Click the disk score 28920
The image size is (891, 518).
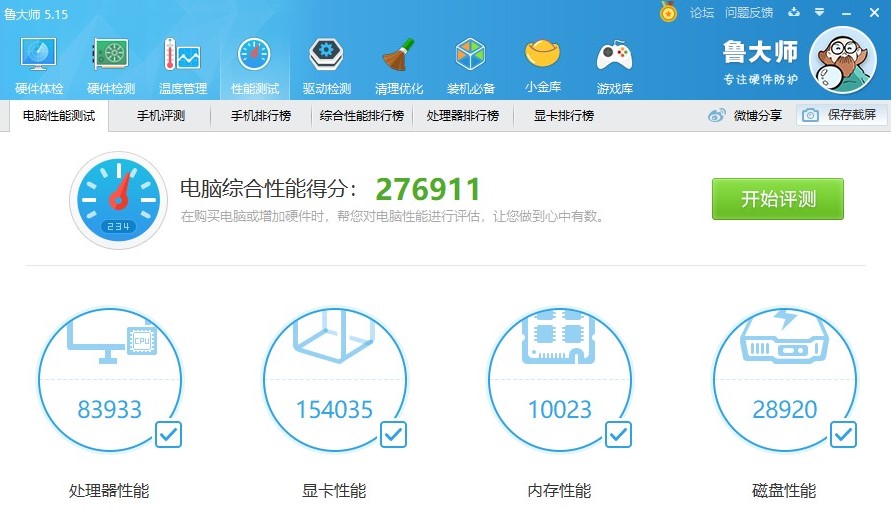point(785,410)
